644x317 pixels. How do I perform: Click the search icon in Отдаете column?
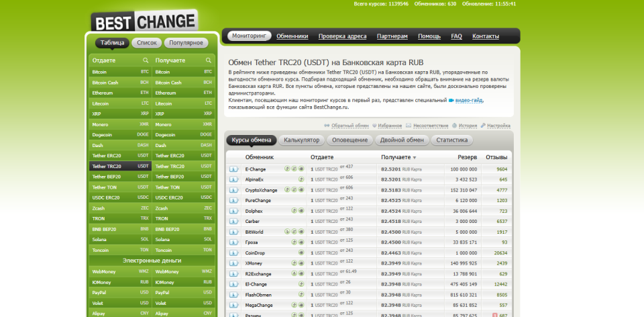coord(145,60)
